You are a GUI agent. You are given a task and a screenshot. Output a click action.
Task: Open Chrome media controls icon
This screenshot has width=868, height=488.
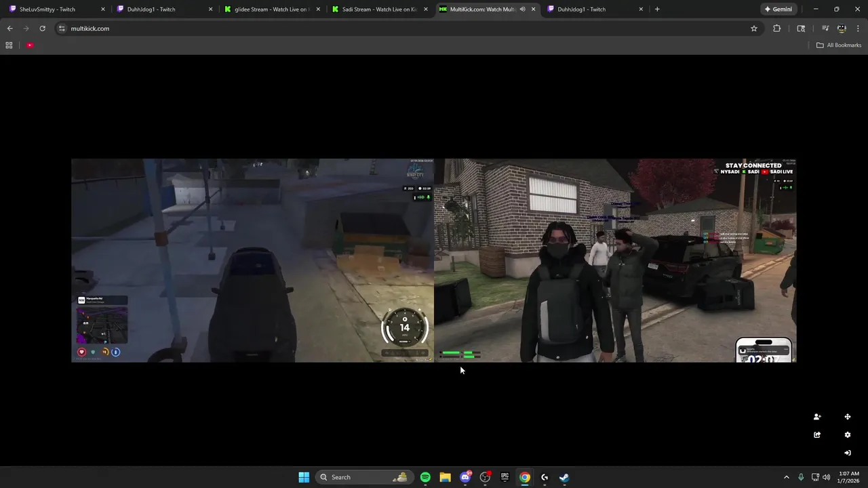click(825, 28)
